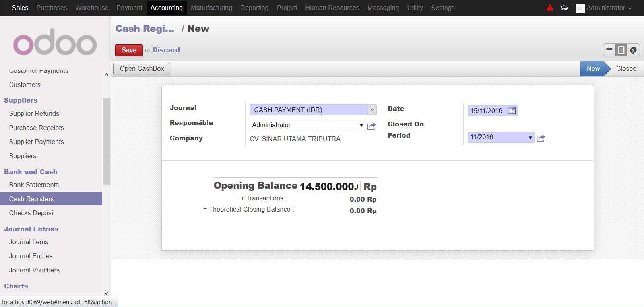Viewport: 644px width, 307px height.
Task: Open Period record external link icon
Action: 541,138
